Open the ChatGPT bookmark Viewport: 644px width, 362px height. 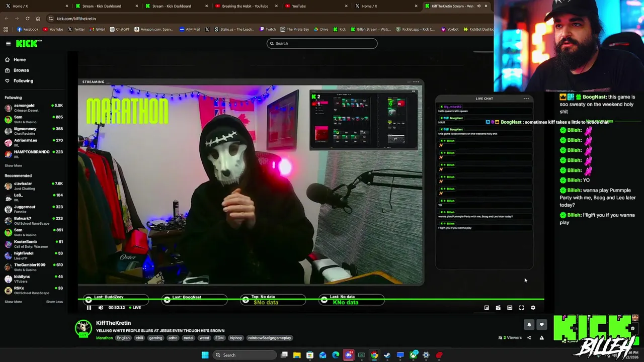point(120,29)
